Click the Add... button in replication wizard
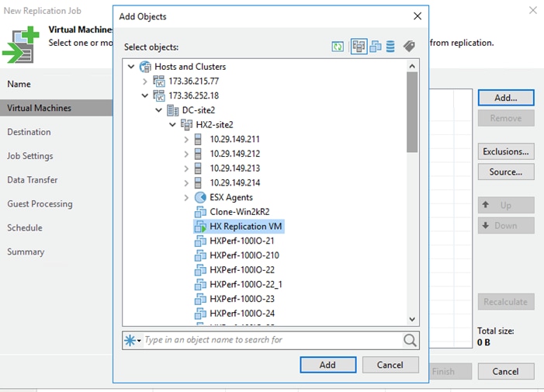Image resolution: width=544 pixels, height=392 pixels. pos(506,98)
